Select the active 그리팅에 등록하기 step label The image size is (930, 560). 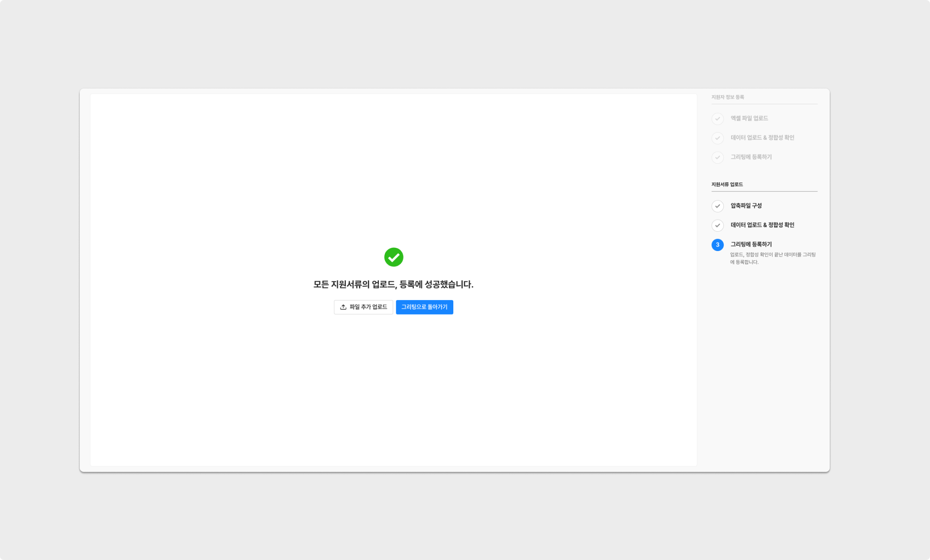[x=751, y=244]
